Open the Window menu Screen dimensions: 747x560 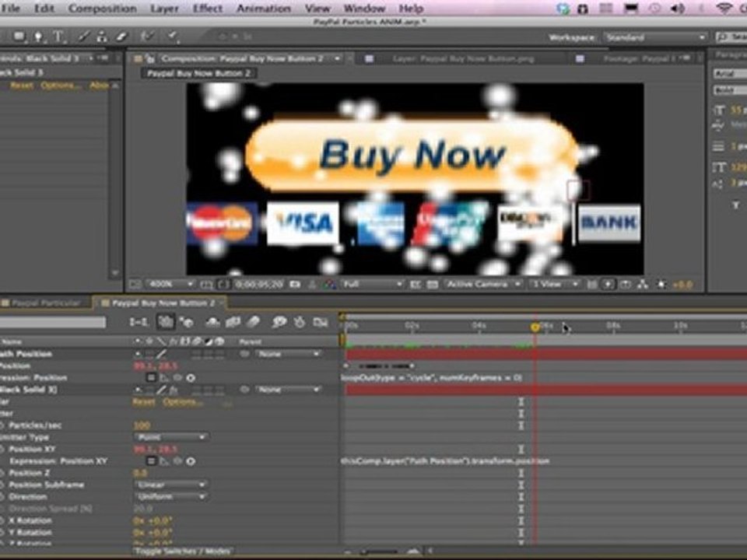[x=364, y=9]
